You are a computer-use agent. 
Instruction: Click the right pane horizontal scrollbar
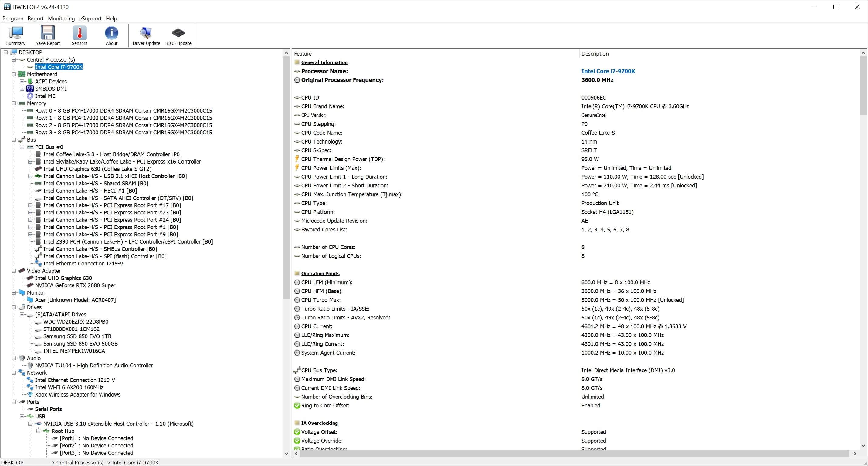pyautogui.click(x=573, y=454)
